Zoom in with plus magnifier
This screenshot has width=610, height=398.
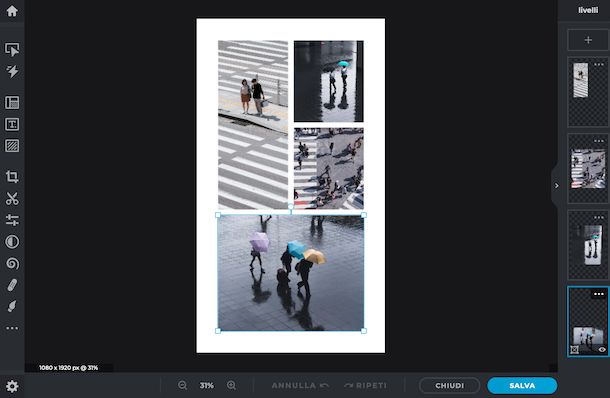pyautogui.click(x=231, y=385)
